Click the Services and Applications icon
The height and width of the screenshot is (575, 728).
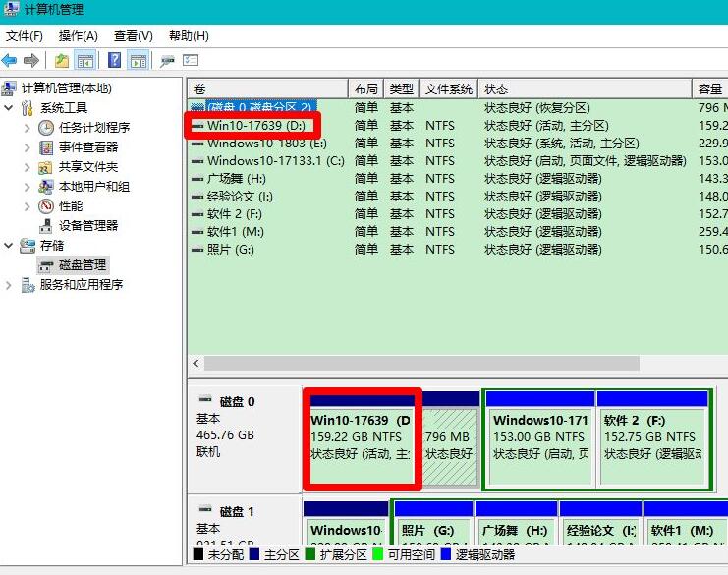tap(28, 285)
